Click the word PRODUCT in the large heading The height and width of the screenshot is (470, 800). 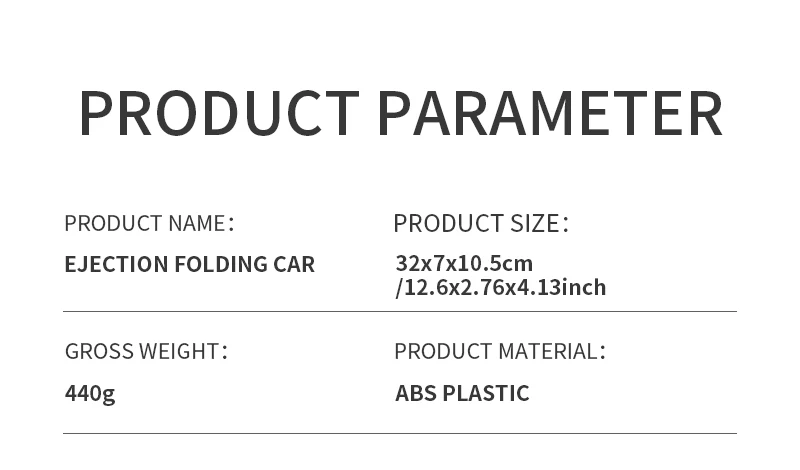pos(219,113)
